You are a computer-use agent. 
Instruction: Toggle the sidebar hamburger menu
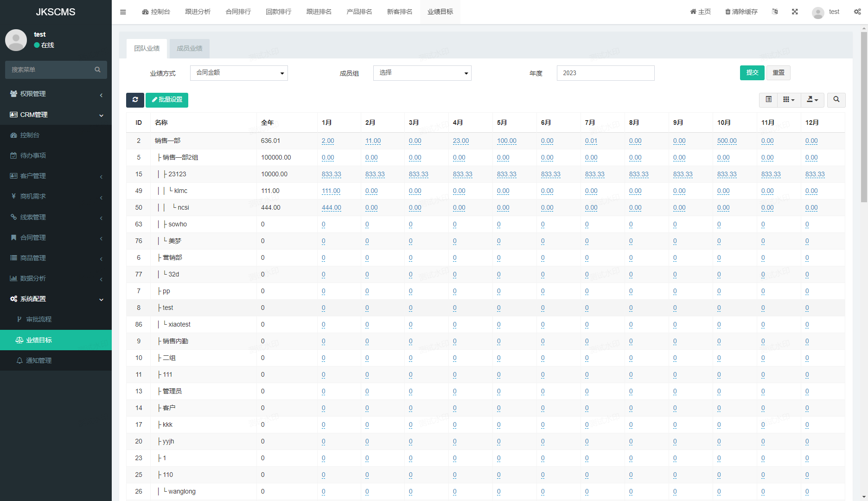click(x=123, y=12)
